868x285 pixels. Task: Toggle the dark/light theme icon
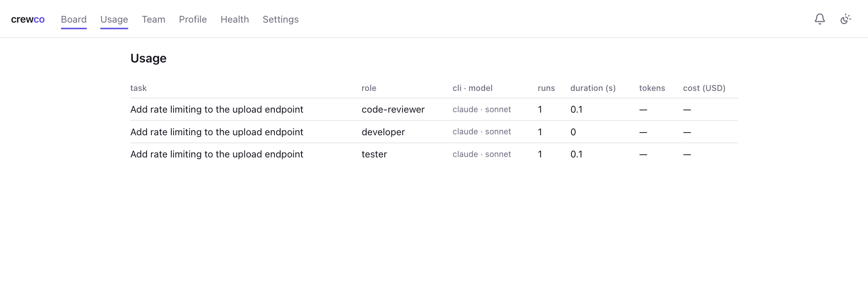point(846,19)
